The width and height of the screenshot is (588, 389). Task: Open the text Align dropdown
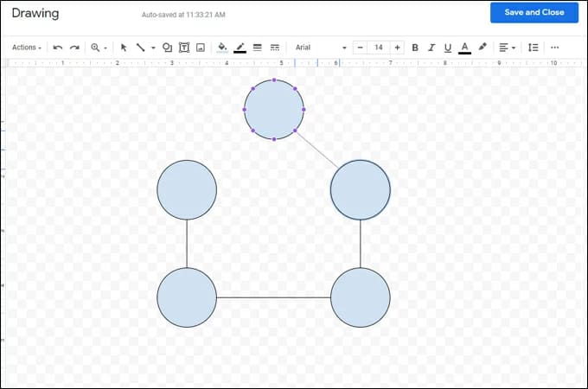(508, 48)
